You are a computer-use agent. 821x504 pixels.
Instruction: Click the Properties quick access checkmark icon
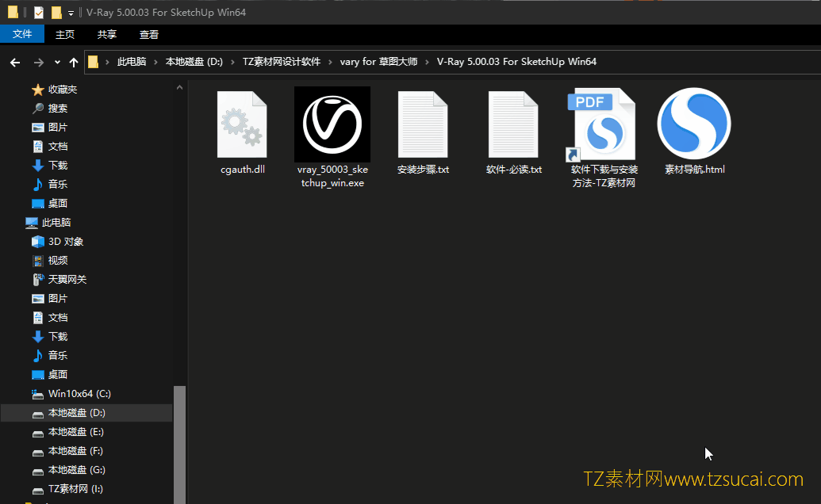coord(39,13)
